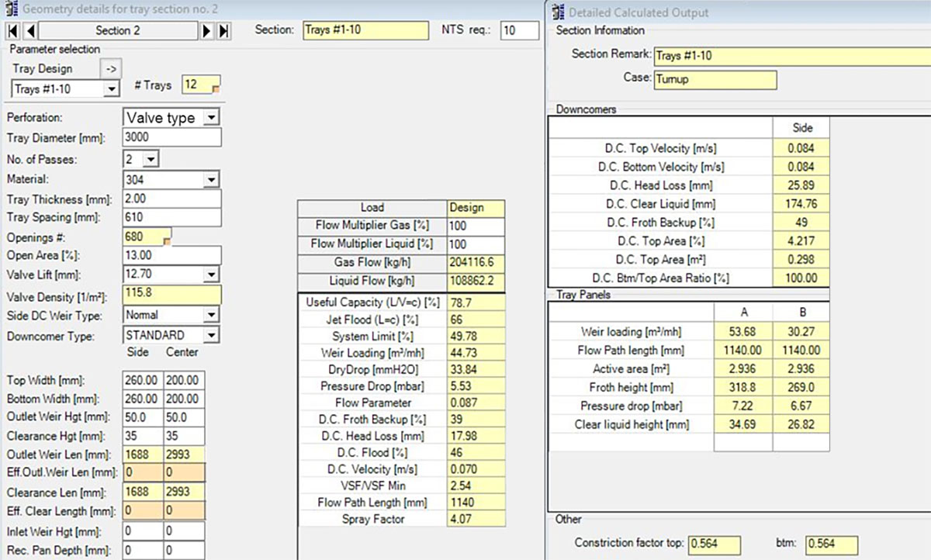The width and height of the screenshot is (931, 560).
Task: Click the Side Clearance Hgt field
Action: pos(143,436)
